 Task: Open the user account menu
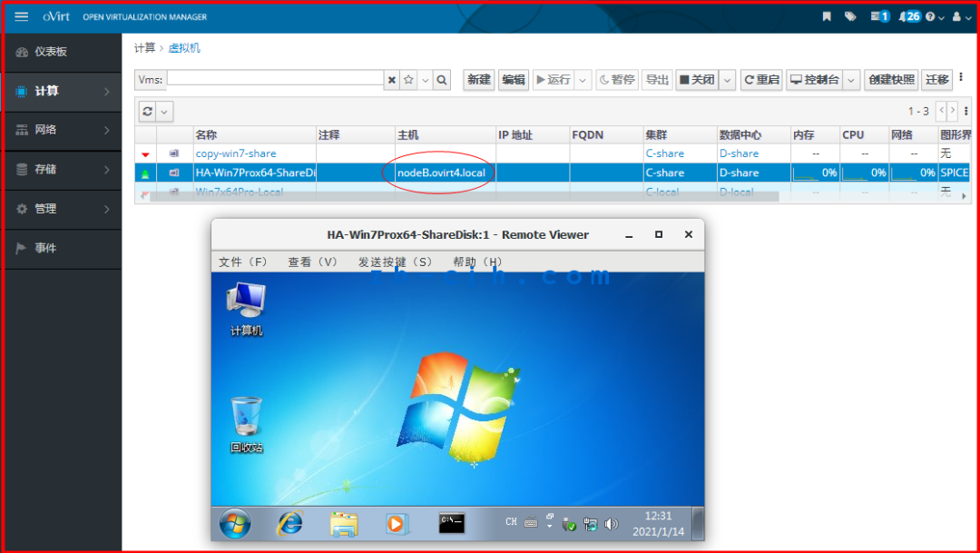961,17
